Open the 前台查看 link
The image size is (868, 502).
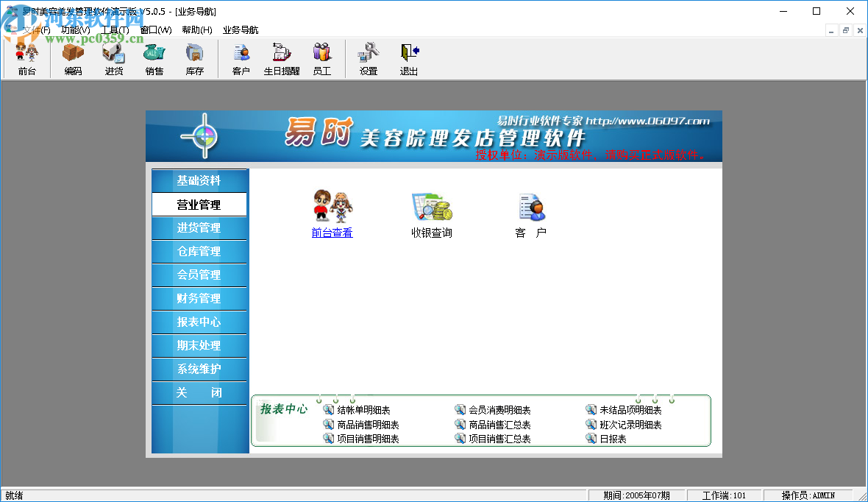(332, 233)
